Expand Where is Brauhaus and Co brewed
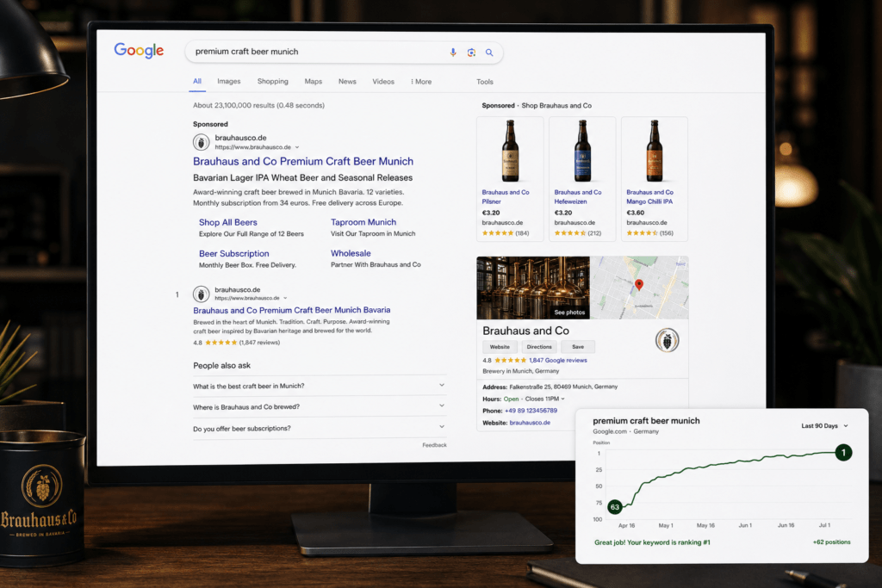Viewport: 882px width, 588px height. [x=320, y=406]
